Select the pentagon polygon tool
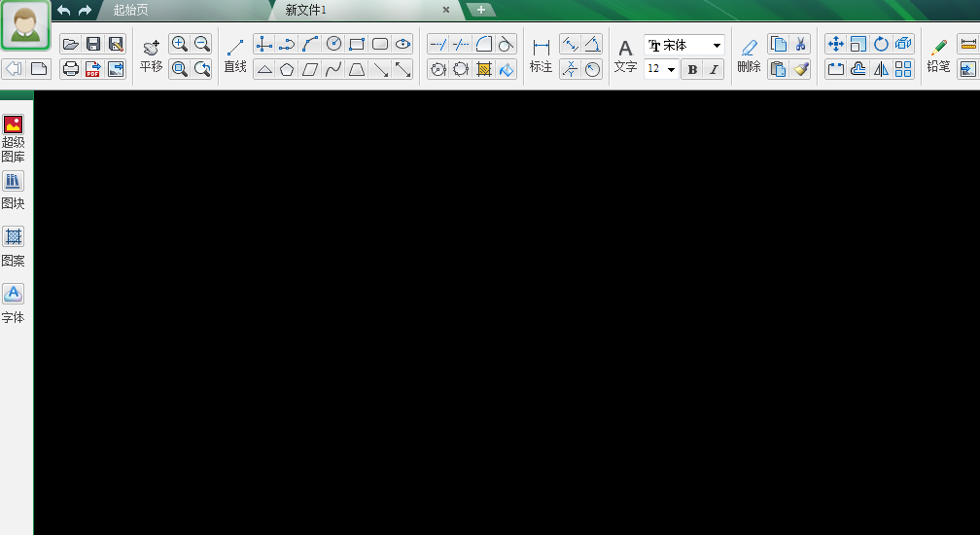This screenshot has height=535, width=980. coord(287,69)
